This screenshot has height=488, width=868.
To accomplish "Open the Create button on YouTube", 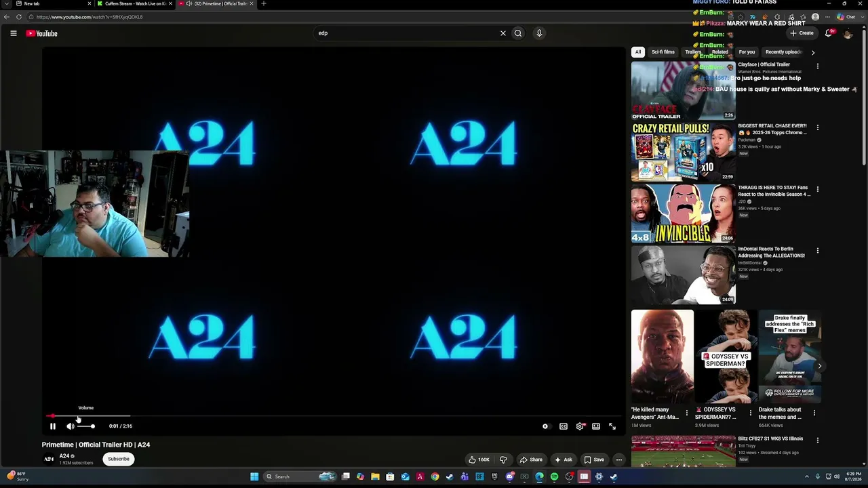I will pos(802,33).
